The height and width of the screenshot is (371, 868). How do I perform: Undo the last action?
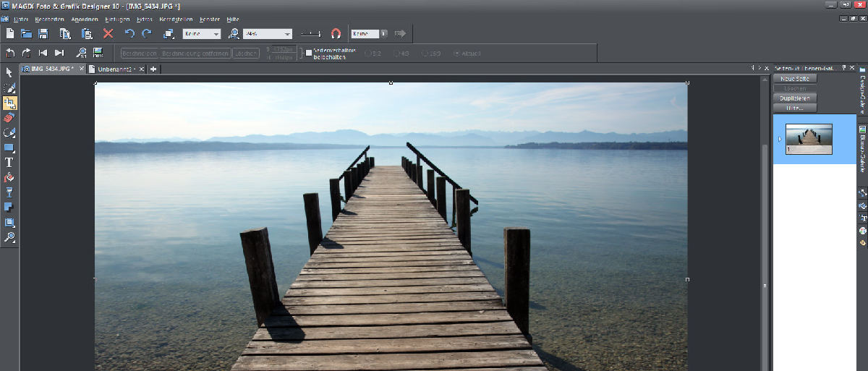click(129, 33)
